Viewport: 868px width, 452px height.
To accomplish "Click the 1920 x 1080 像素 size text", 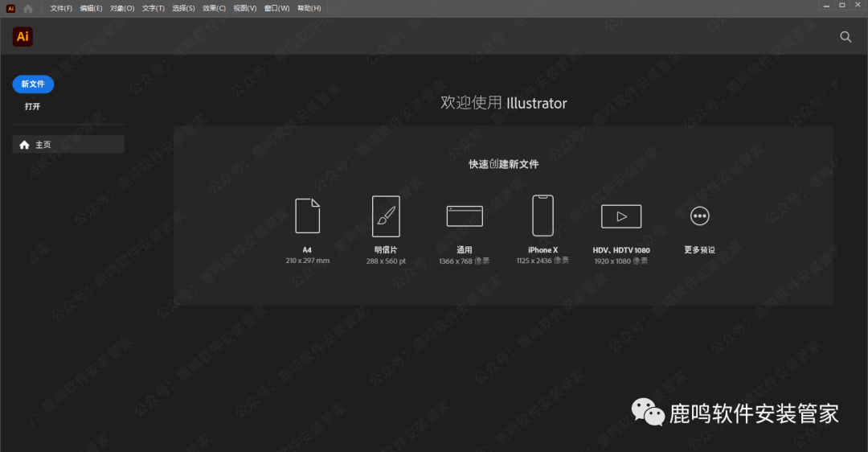I will [x=621, y=261].
